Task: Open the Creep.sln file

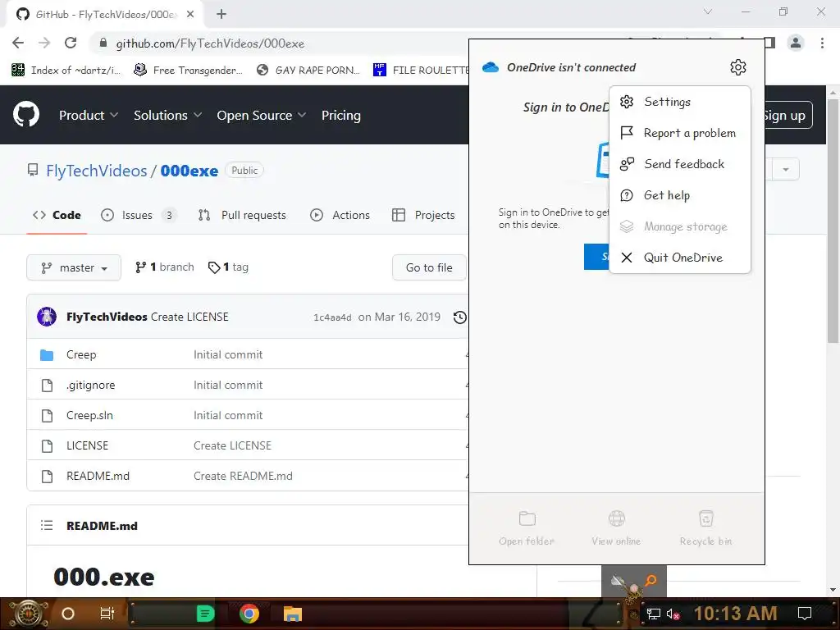Action: 89,415
